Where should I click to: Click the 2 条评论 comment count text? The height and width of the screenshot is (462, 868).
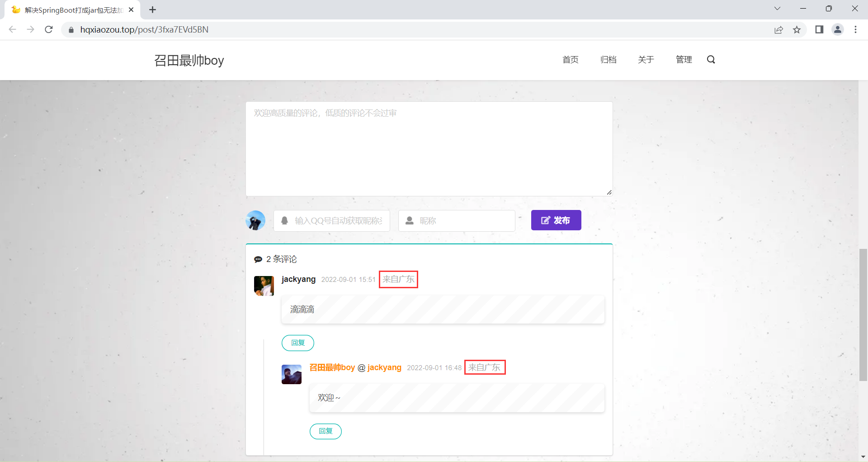pyautogui.click(x=282, y=259)
